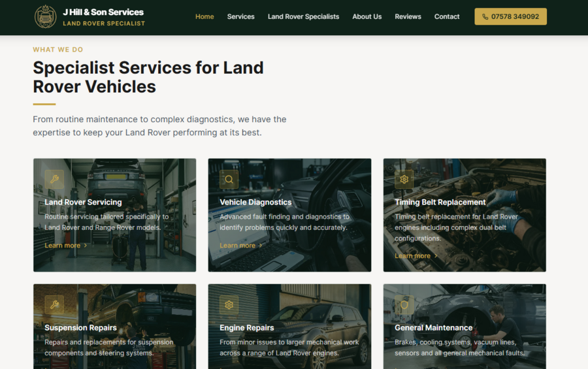Open the About Us nav item
The width and height of the screenshot is (588, 369).
pos(367,17)
